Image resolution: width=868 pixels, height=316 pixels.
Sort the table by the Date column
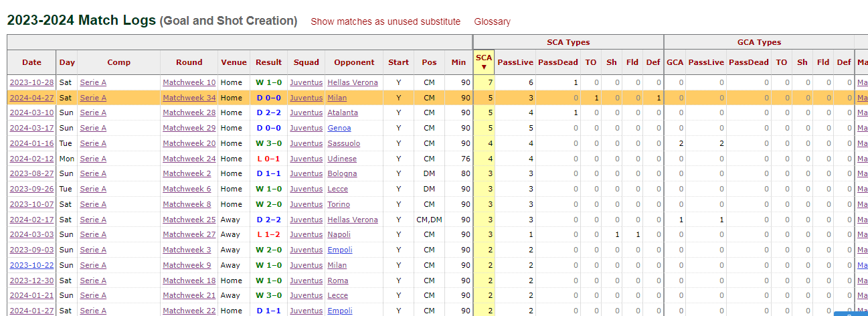click(x=31, y=62)
